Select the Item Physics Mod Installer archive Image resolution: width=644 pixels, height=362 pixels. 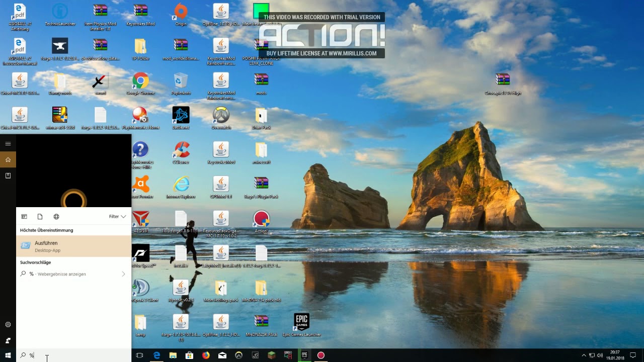[x=100, y=17]
